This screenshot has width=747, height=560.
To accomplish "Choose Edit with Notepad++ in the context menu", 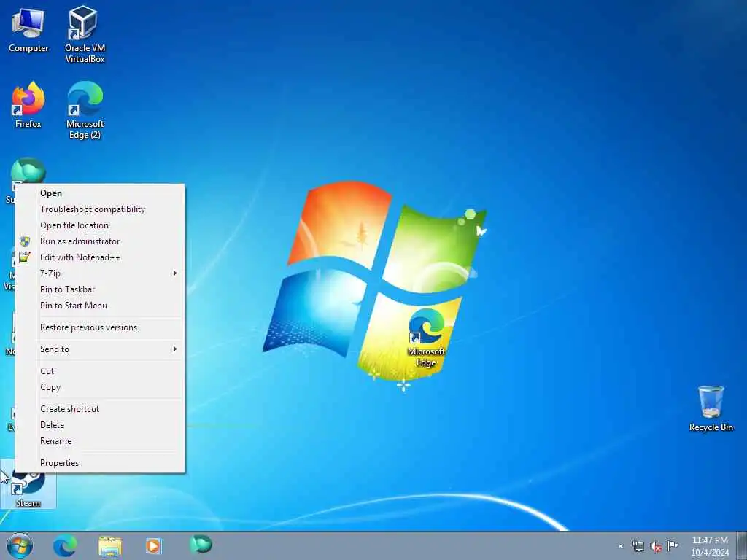I will [x=100, y=257].
